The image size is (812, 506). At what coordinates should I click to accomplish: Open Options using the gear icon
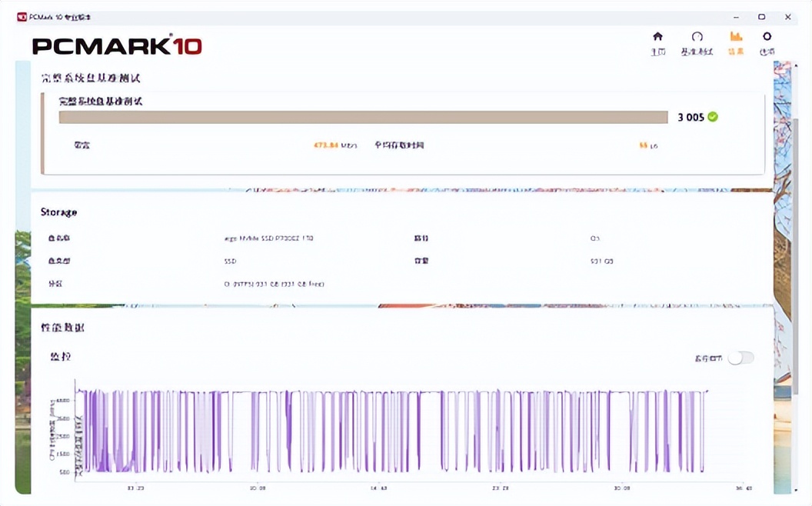[x=767, y=36]
